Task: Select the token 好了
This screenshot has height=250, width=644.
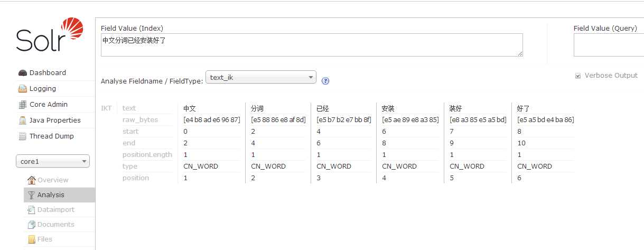Action: [524, 108]
